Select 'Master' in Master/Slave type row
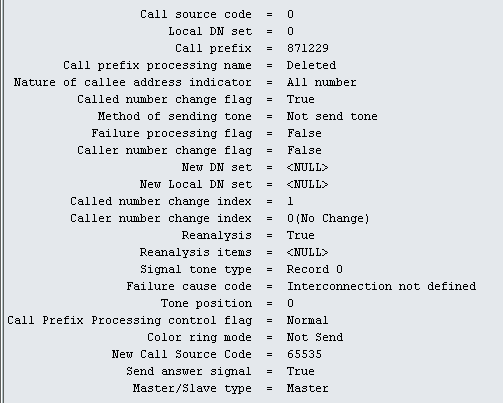Screen dimensions: 503x403 pos(307,388)
